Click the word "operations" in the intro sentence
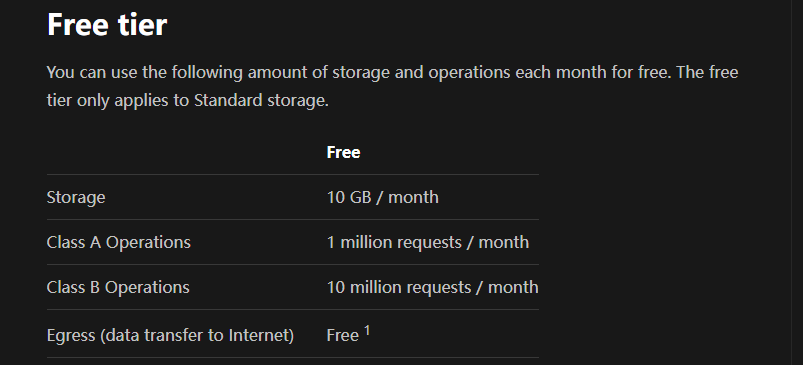Viewport: 803px width, 365px height. pyautogui.click(x=469, y=72)
